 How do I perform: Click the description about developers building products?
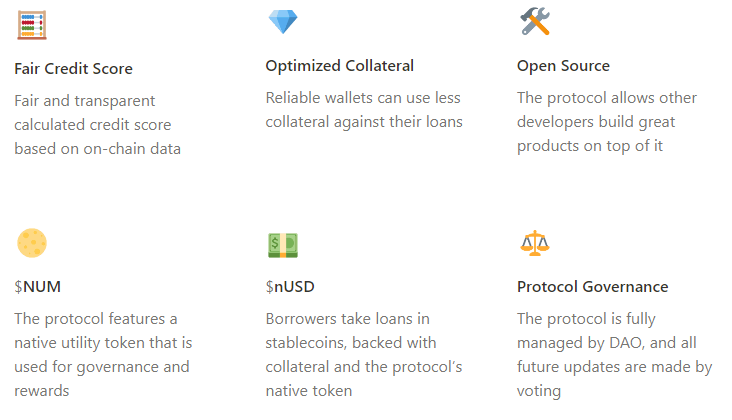click(x=606, y=122)
